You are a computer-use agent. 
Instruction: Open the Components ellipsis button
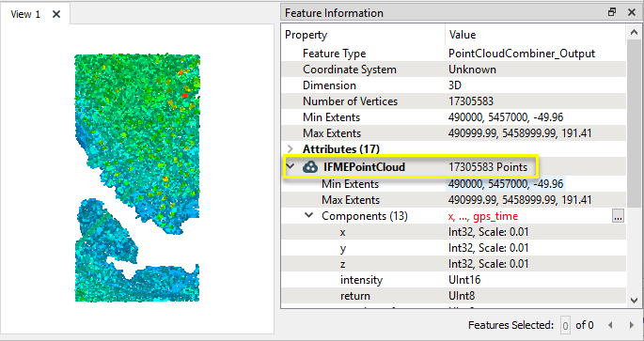point(618,216)
